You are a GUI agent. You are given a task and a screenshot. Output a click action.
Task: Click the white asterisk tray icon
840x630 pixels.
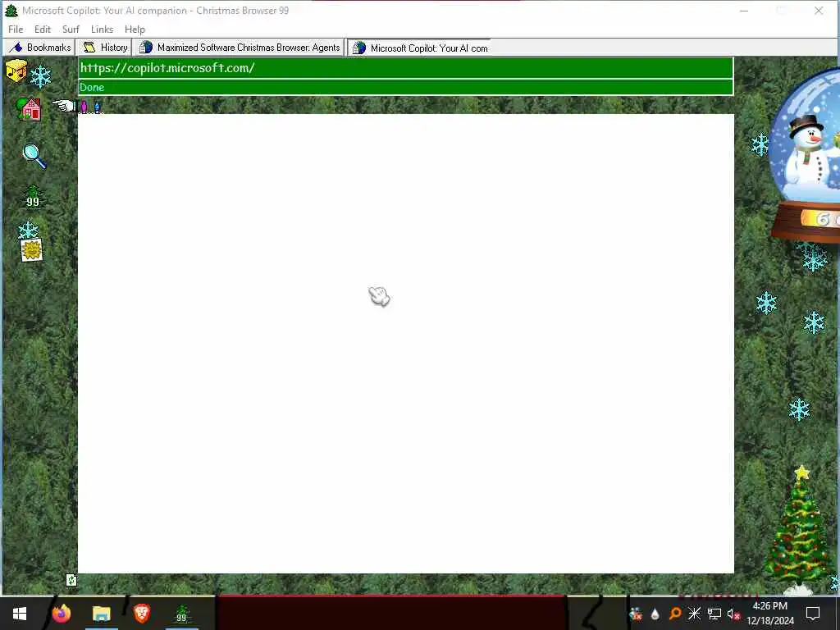(x=694, y=614)
